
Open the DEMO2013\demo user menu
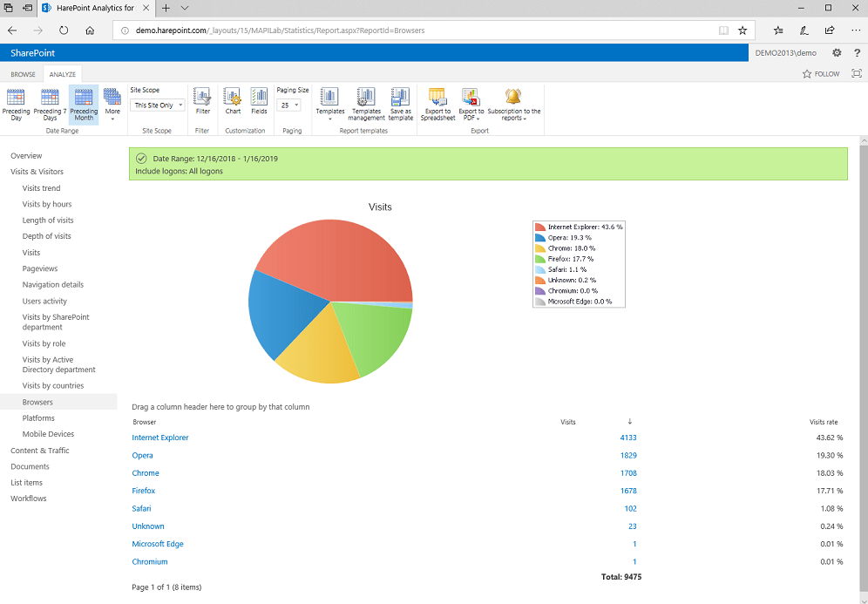(x=785, y=53)
